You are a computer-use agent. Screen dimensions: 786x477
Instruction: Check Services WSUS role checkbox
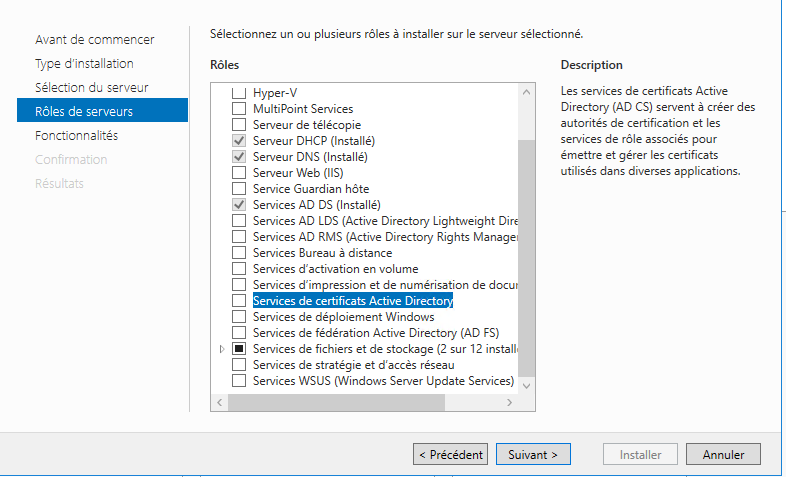(239, 381)
